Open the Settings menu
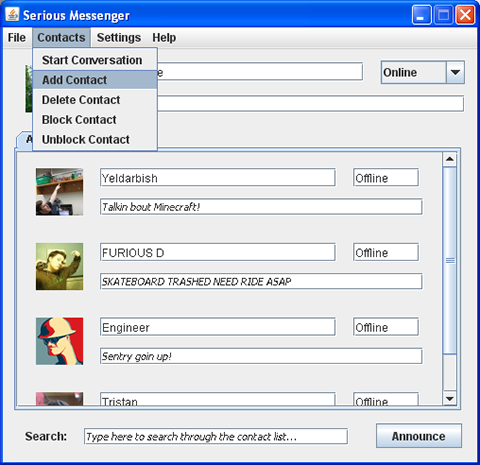480x465 pixels. click(119, 37)
